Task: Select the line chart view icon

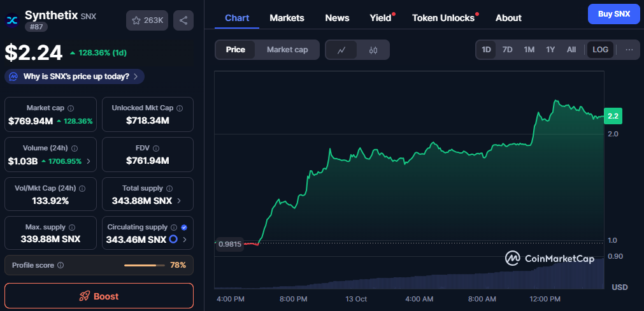Action: pyautogui.click(x=341, y=50)
